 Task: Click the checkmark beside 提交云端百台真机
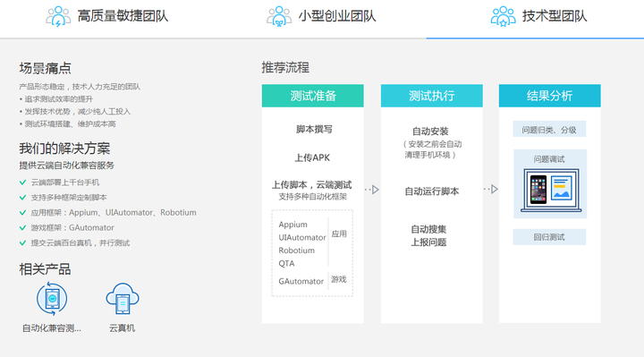pyautogui.click(x=22, y=242)
